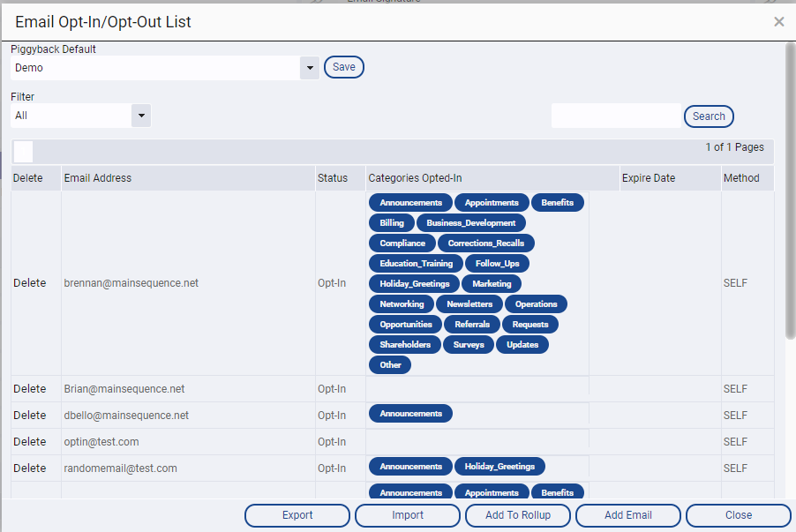Click the Newsletters category tag
This screenshot has height=532, width=796.
469,304
